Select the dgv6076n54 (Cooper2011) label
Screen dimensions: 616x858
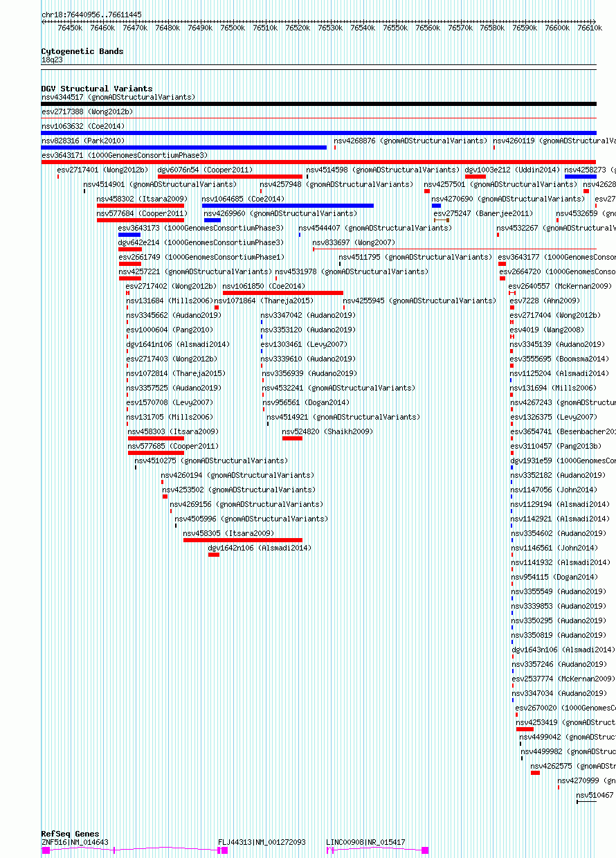205,170
